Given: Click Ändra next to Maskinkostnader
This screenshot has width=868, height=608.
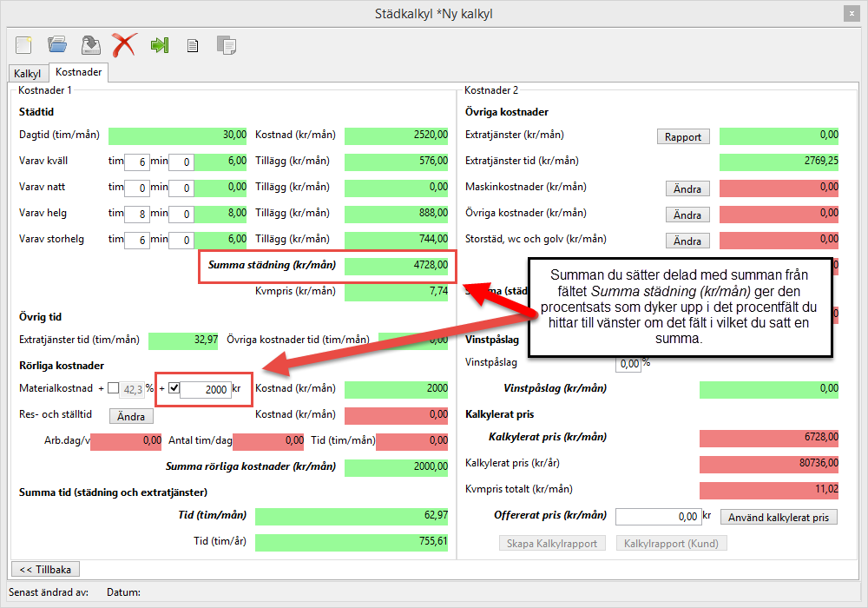Looking at the screenshot, I should click(687, 188).
